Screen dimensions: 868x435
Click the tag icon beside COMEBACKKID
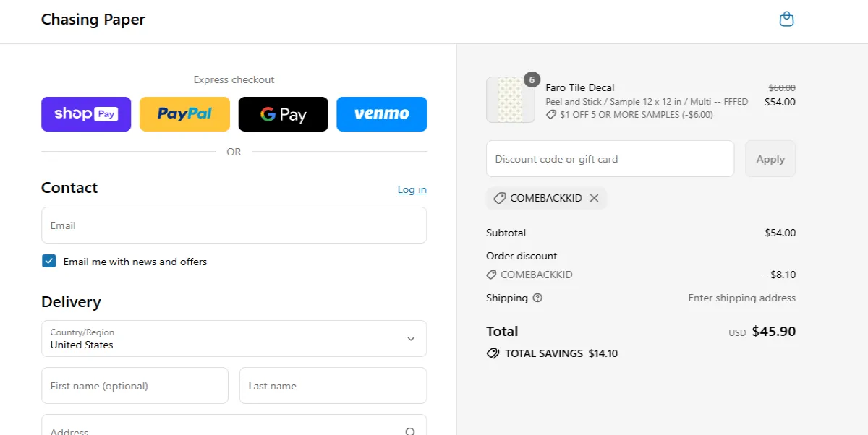(x=499, y=197)
